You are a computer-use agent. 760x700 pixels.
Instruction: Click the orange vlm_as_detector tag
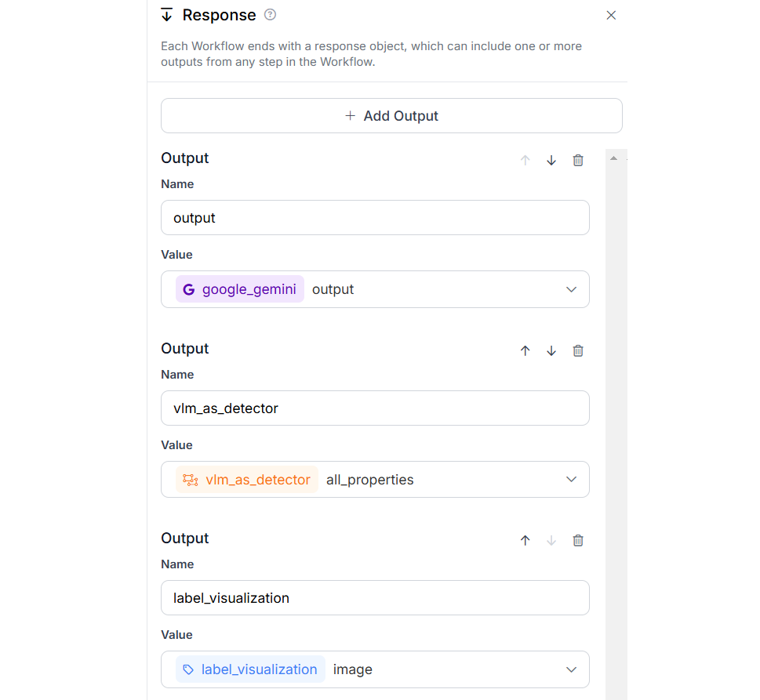click(x=247, y=479)
